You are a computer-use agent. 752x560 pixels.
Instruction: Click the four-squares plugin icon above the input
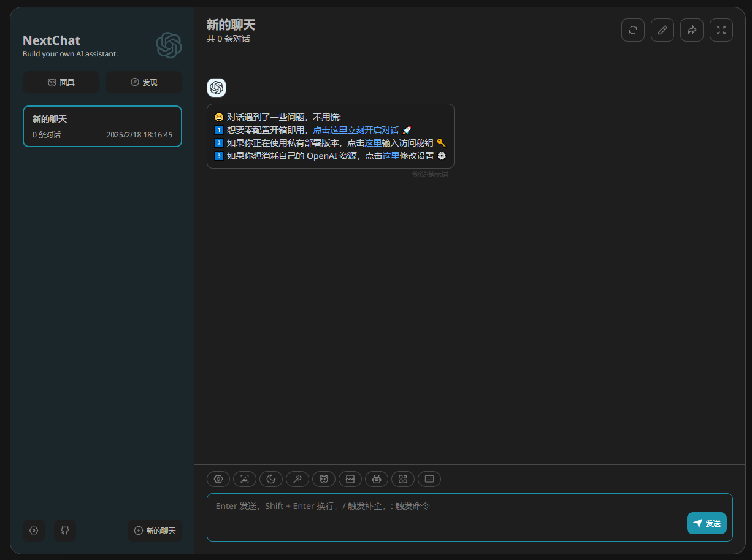pos(403,479)
